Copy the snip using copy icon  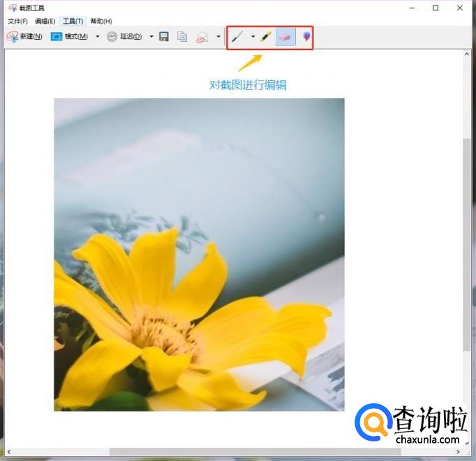(x=182, y=36)
